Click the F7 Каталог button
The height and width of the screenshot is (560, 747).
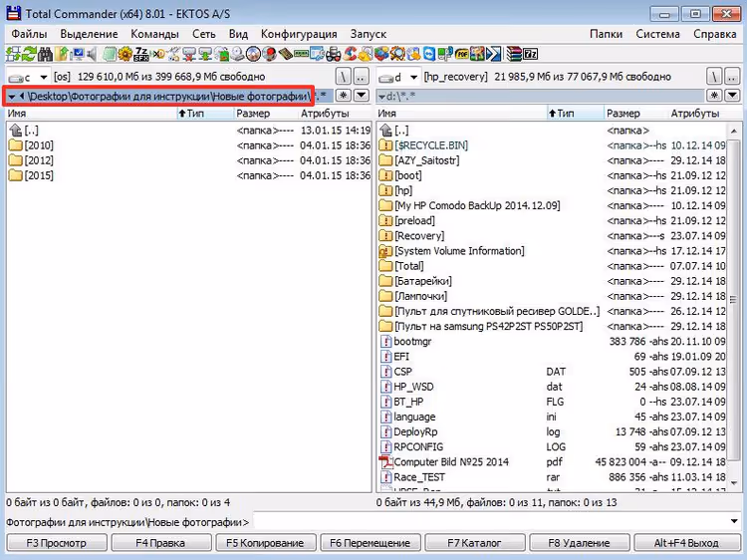pyautogui.click(x=474, y=543)
